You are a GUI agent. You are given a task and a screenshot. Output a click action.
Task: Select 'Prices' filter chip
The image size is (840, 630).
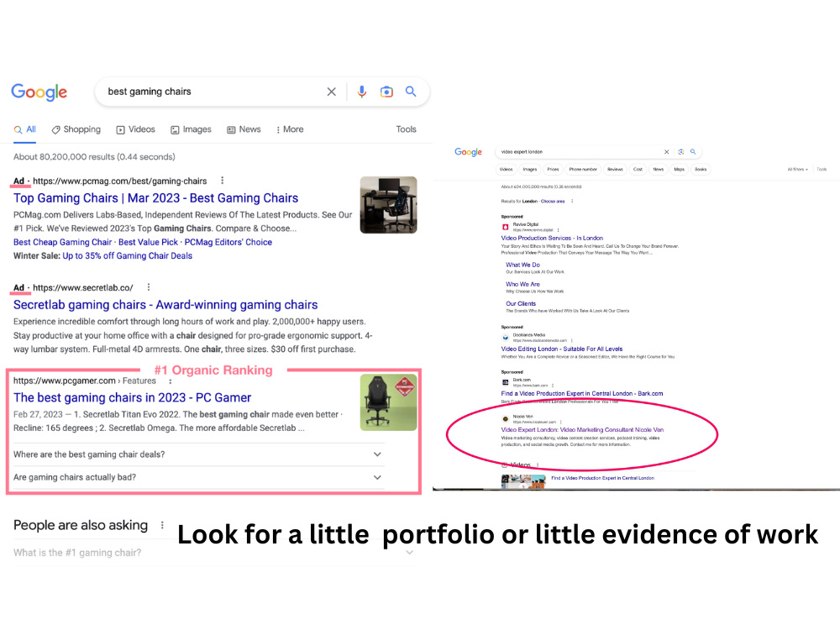553,170
